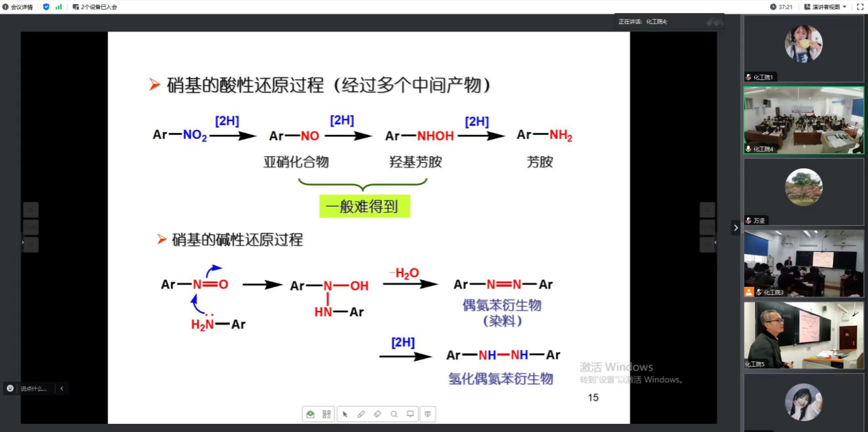
Task: Click the green envelope icon in bottom toolbar
Action: pyautogui.click(x=310, y=414)
